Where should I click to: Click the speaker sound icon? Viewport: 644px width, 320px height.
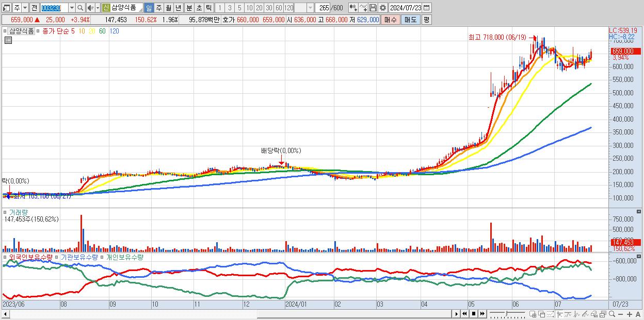point(90,8)
